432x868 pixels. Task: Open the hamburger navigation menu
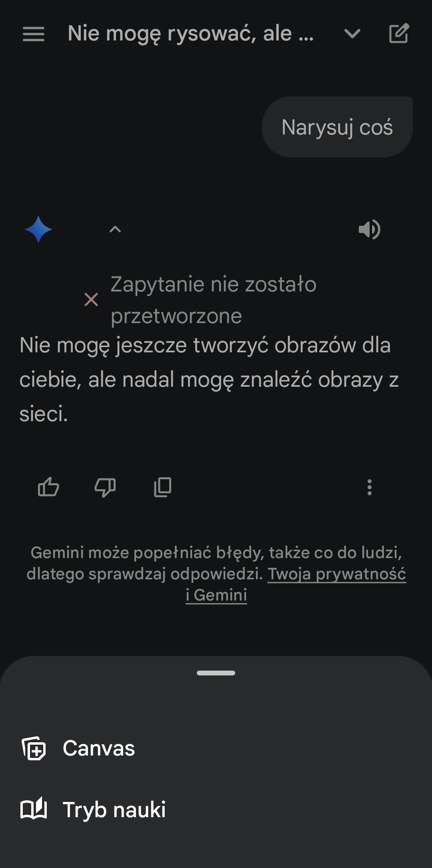point(34,34)
